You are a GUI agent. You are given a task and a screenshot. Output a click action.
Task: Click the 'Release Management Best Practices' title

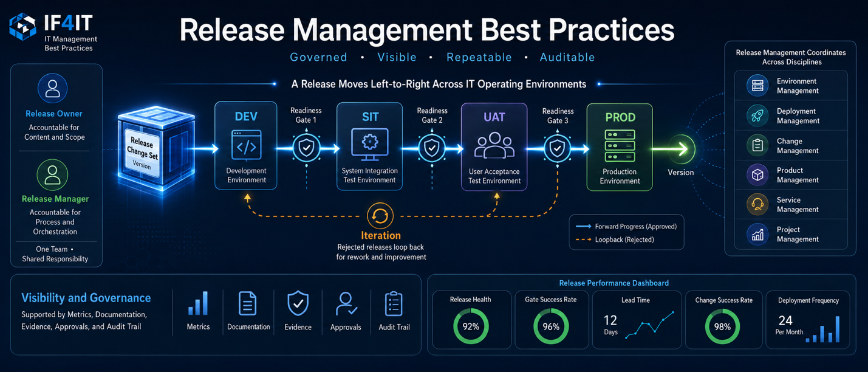(x=427, y=29)
